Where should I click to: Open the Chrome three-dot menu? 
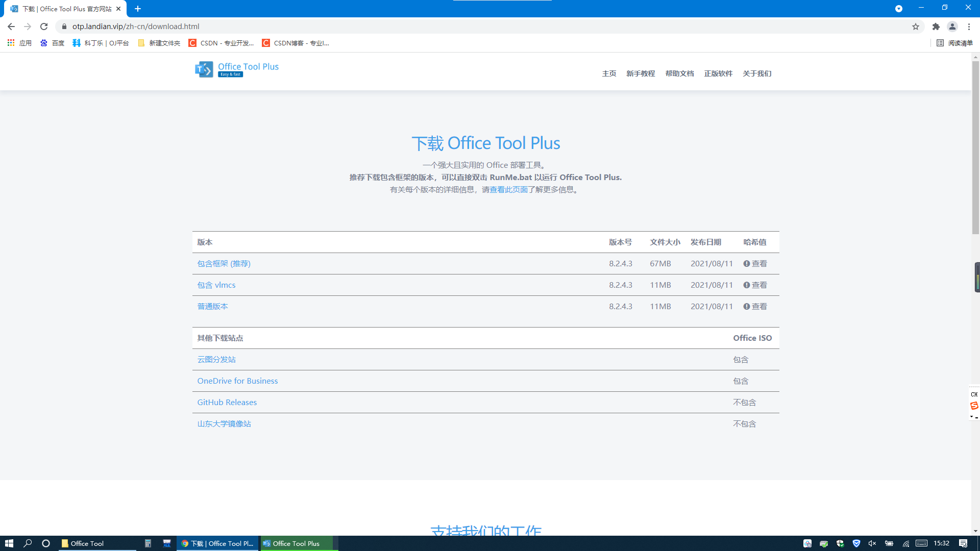pyautogui.click(x=969, y=27)
